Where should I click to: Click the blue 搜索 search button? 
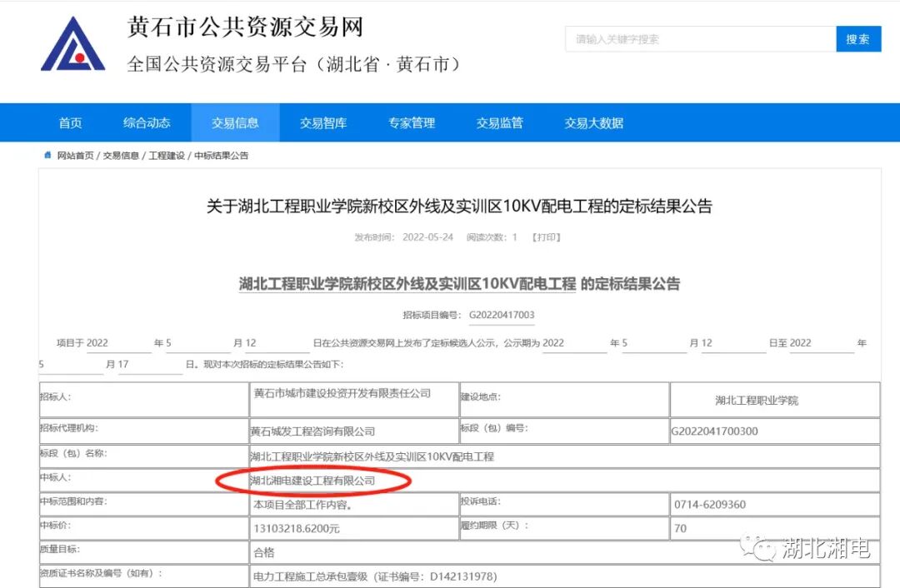point(858,39)
